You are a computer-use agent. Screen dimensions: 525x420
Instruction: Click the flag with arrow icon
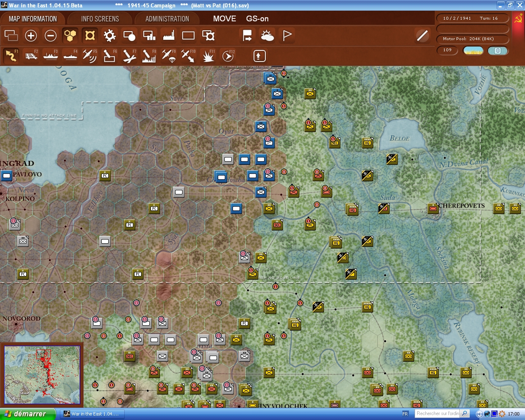click(247, 36)
